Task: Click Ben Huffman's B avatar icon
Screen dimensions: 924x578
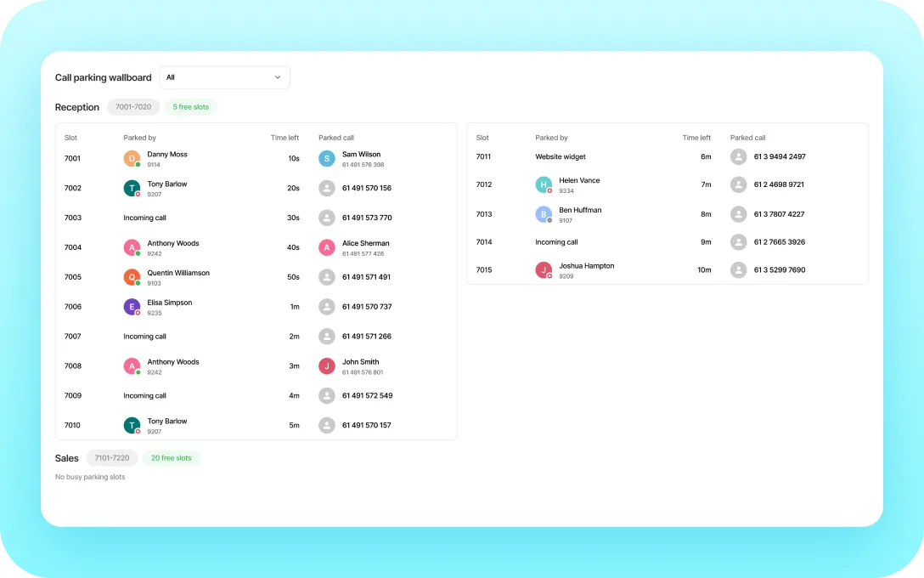Action: [544, 214]
